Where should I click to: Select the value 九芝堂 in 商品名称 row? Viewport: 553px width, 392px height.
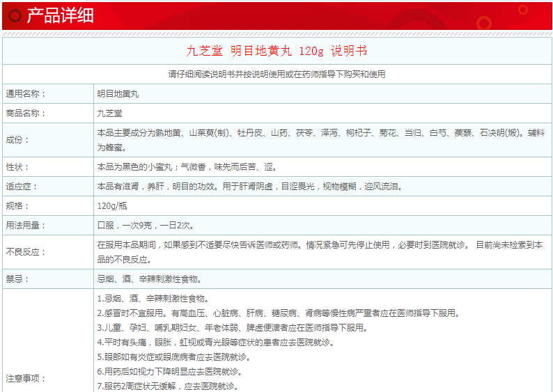[109, 113]
